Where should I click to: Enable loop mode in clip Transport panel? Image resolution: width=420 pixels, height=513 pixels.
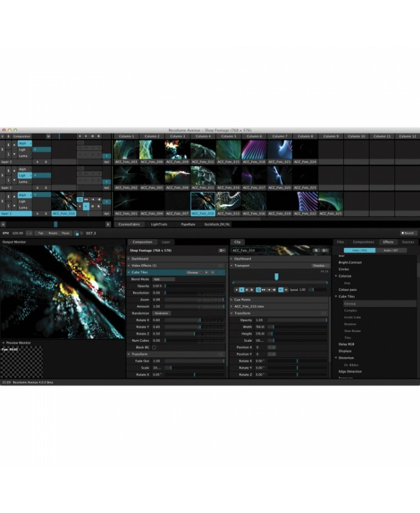pyautogui.click(x=258, y=289)
